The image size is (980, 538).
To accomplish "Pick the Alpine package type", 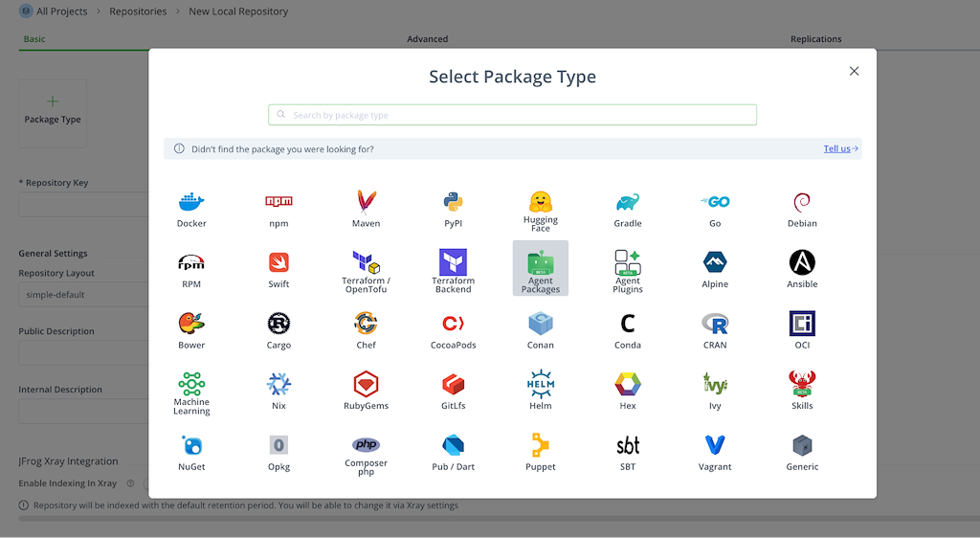I will 715,270.
